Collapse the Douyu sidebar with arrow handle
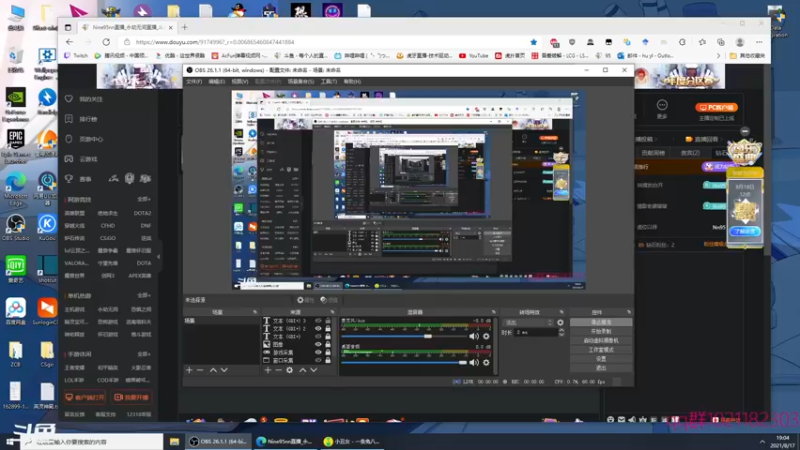 159,257
